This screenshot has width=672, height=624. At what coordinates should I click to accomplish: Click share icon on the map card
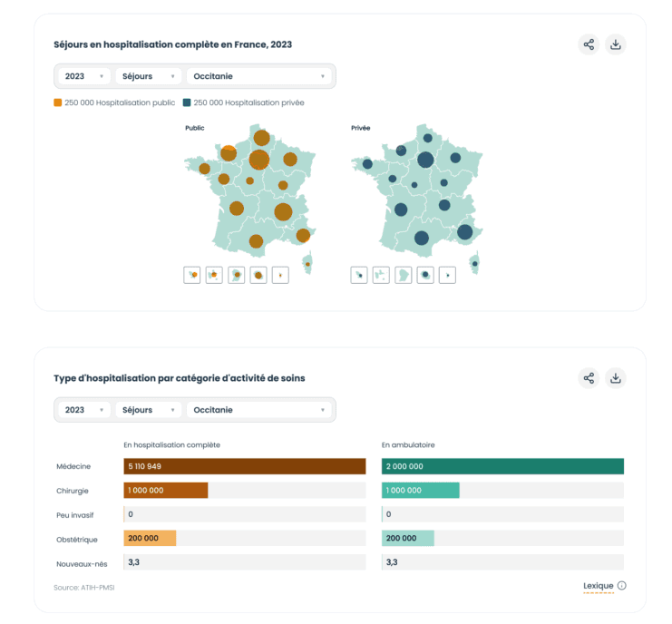pyautogui.click(x=589, y=44)
